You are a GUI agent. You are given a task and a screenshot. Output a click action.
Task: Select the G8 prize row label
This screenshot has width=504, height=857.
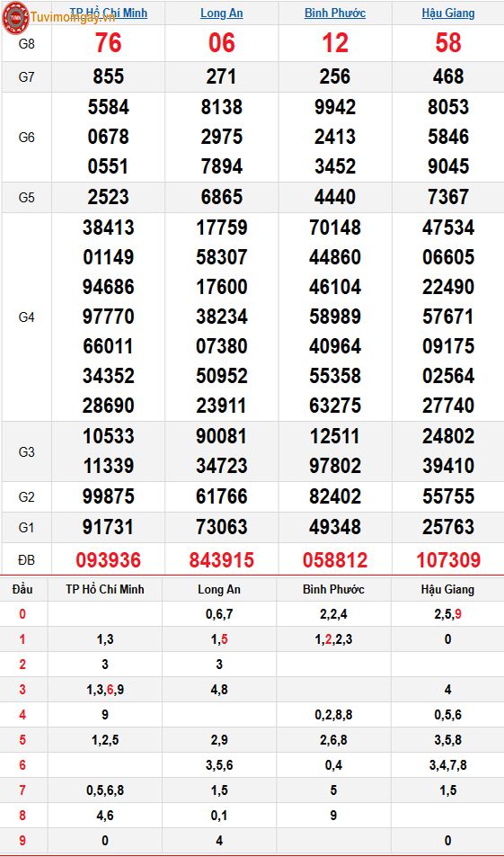tap(26, 44)
